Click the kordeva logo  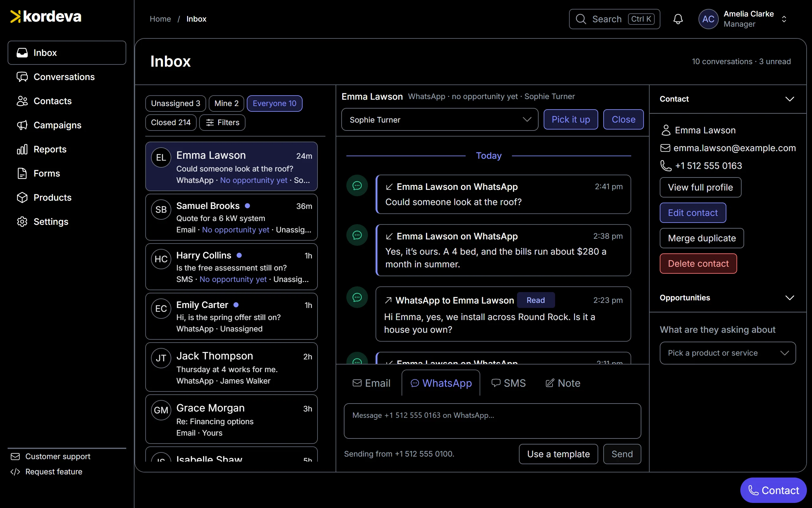(46, 17)
